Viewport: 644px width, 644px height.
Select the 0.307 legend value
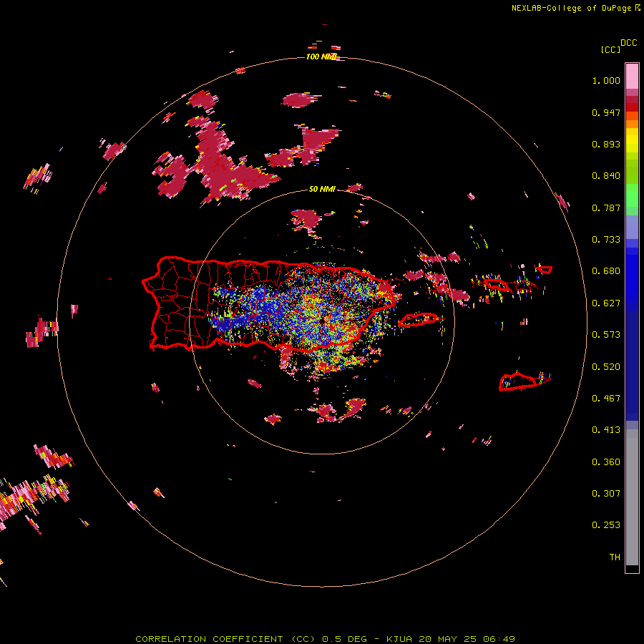[x=606, y=494]
